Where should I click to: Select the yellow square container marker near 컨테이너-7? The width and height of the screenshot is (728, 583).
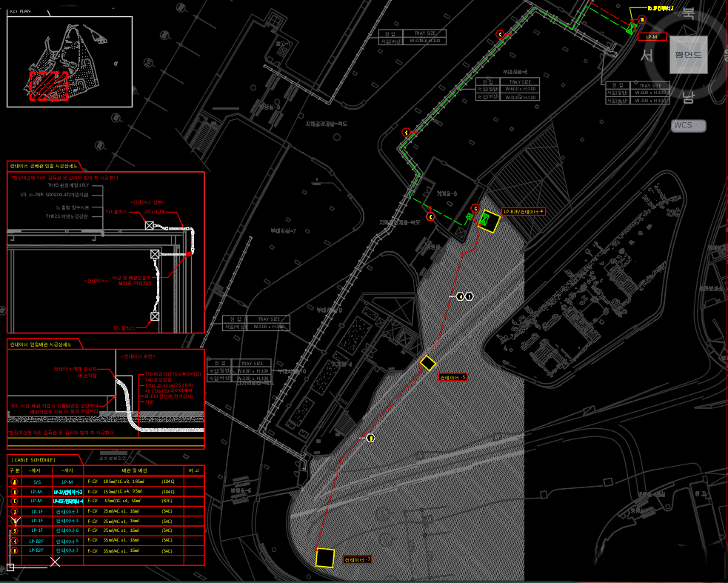[x=324, y=558]
